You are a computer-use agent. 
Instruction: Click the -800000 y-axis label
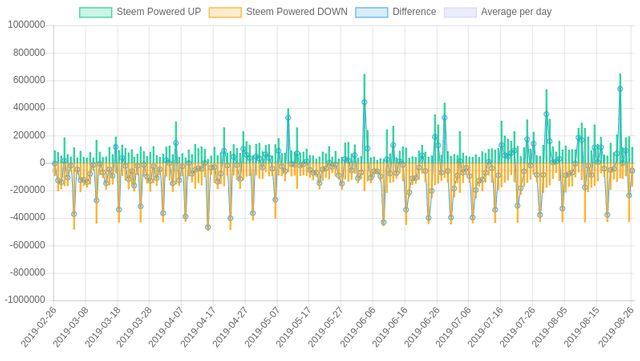pos(27,273)
